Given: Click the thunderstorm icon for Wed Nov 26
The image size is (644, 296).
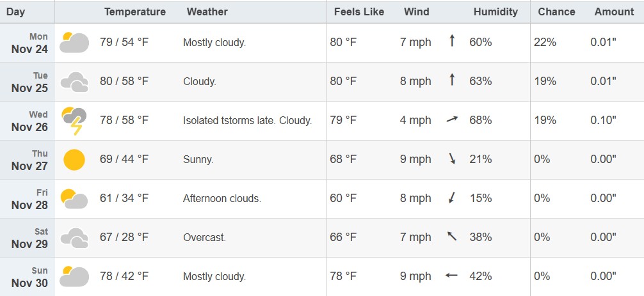Looking at the screenshot, I should (74, 121).
